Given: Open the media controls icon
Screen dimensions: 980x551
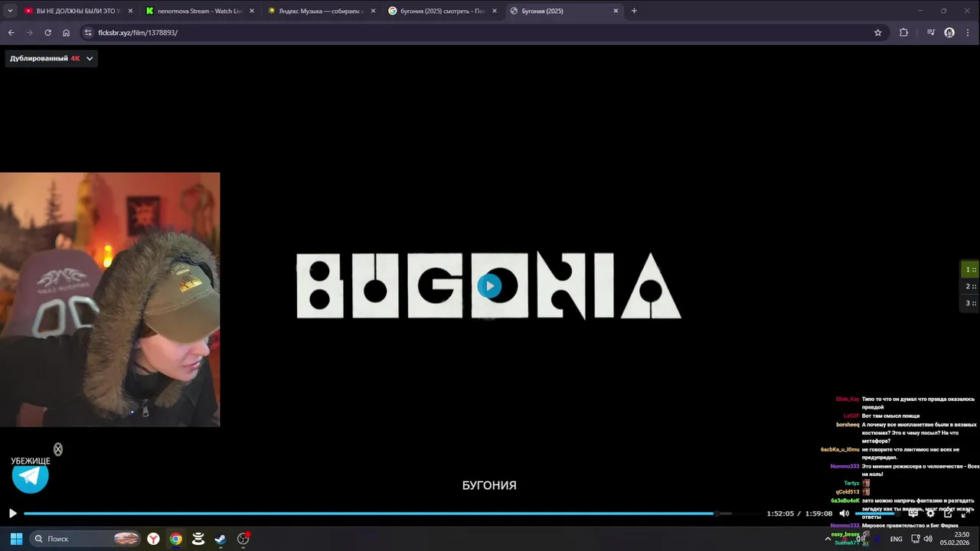Looking at the screenshot, I should [x=930, y=33].
